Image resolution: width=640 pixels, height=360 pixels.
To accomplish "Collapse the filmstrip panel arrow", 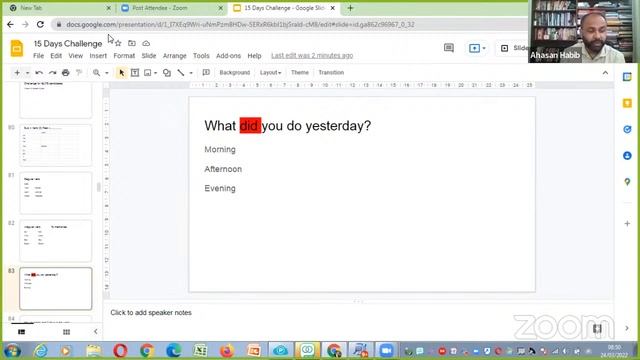I will click(96, 331).
